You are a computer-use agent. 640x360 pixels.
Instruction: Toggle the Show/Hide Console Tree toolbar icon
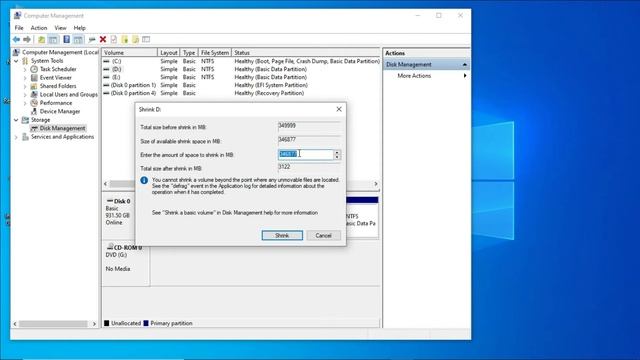(x=53, y=40)
